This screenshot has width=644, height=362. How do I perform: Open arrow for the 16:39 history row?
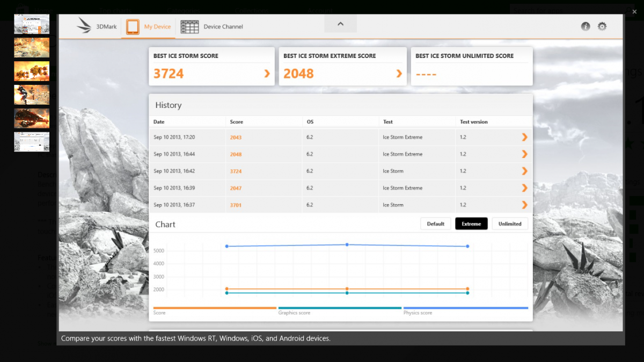coord(524,188)
